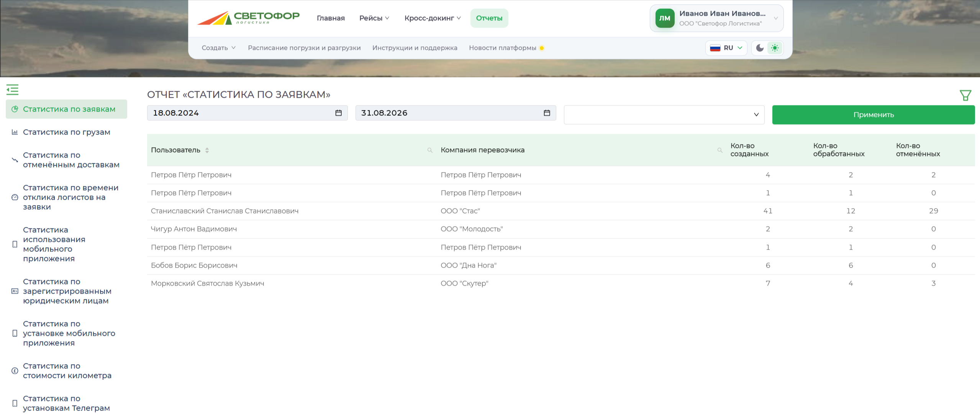The height and width of the screenshot is (419, 980).
Task: Click search icon in Пользователь column header
Action: click(430, 150)
